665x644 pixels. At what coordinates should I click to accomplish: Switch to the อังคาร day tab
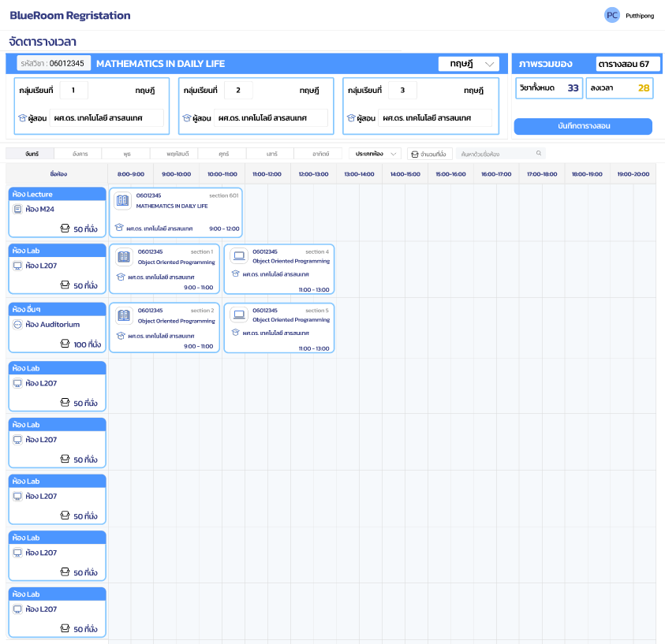[x=80, y=153]
